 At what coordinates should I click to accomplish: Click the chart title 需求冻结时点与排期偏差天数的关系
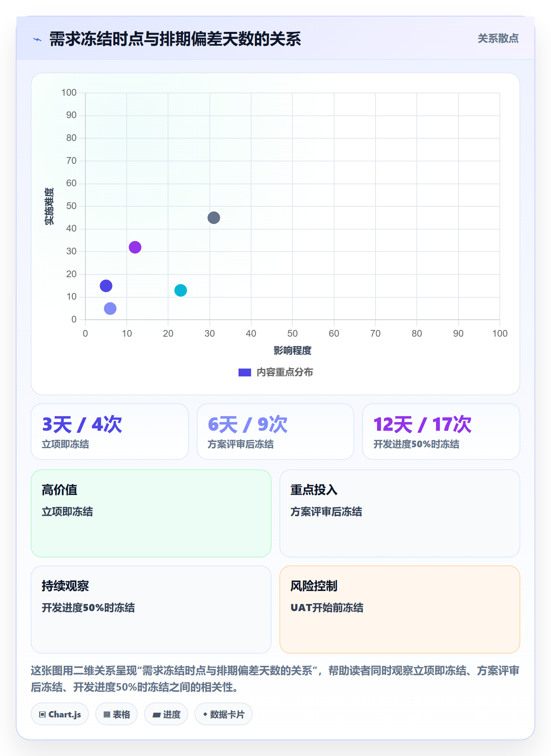coord(175,39)
